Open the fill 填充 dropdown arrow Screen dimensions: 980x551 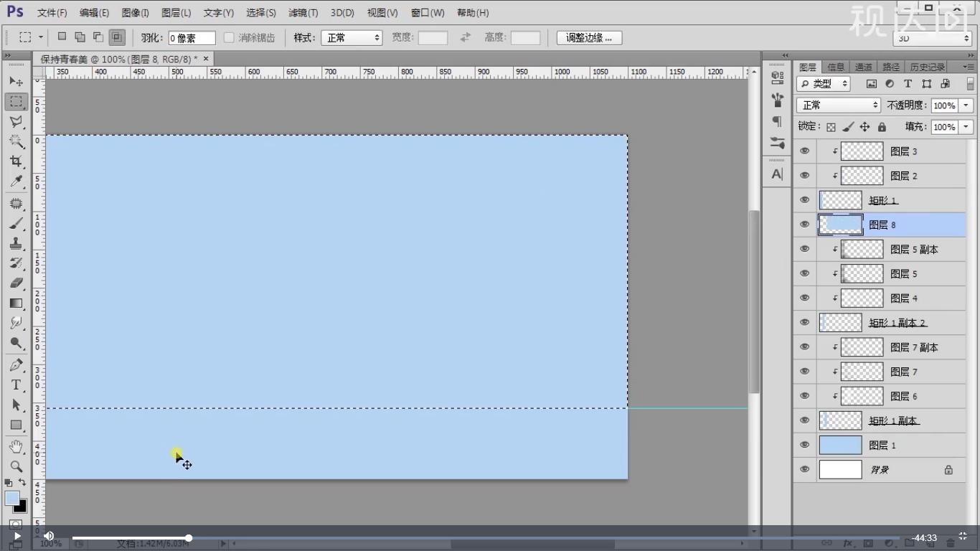click(x=966, y=127)
